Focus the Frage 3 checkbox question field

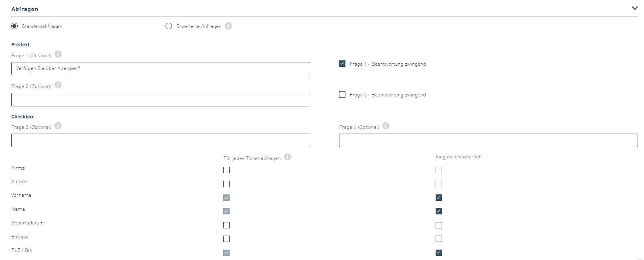[x=160, y=140]
